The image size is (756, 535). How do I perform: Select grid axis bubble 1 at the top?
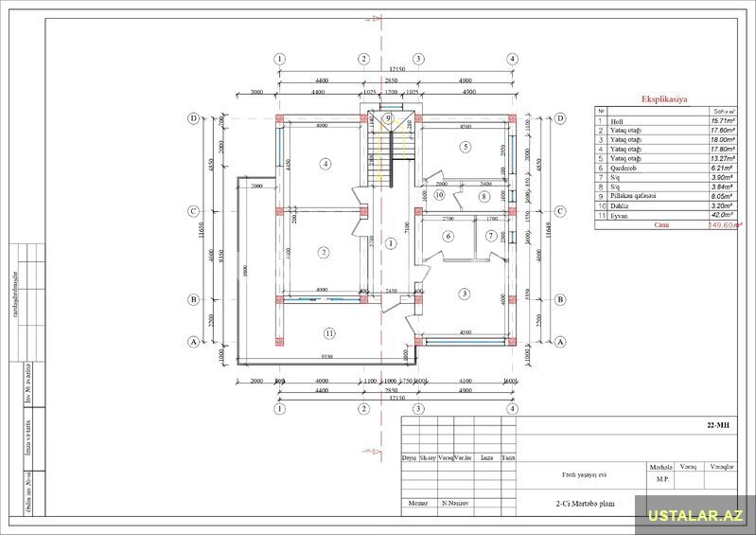tap(280, 59)
